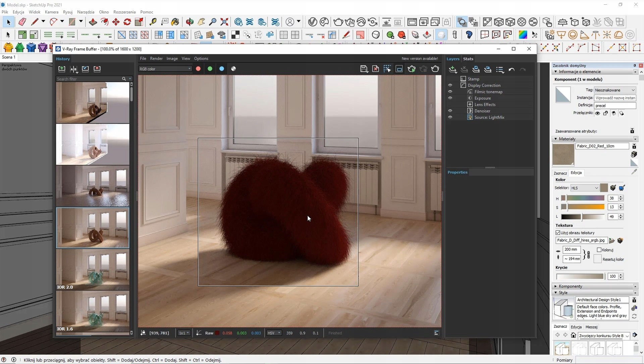
Task: Click the red channel circle button
Action: 198,69
